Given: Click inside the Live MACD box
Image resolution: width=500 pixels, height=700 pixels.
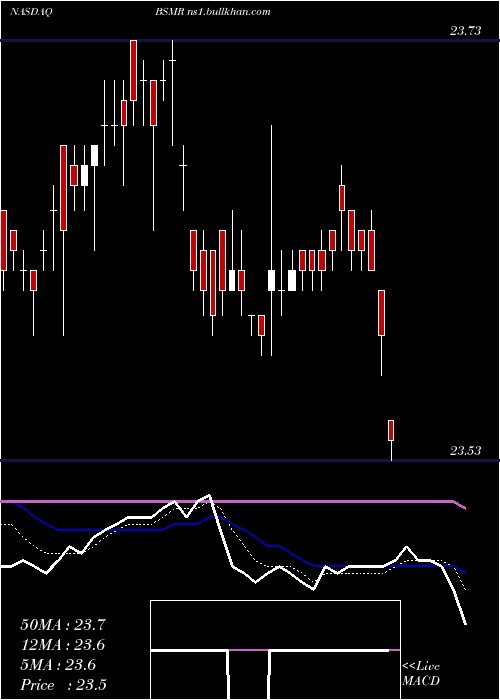Looking at the screenshot, I should 275,649.
